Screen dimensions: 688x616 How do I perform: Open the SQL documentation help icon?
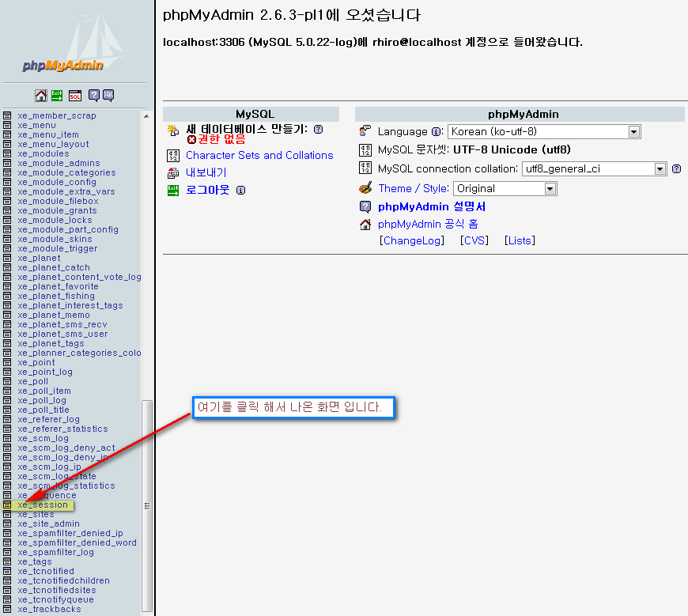pos(108,95)
